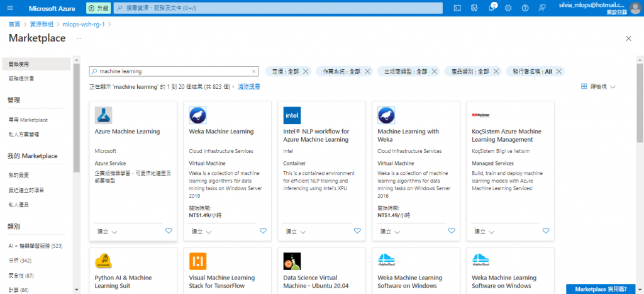644x294 pixels.
Task: Click the Visual Machine Learning Stack orange logo
Action: point(197,261)
